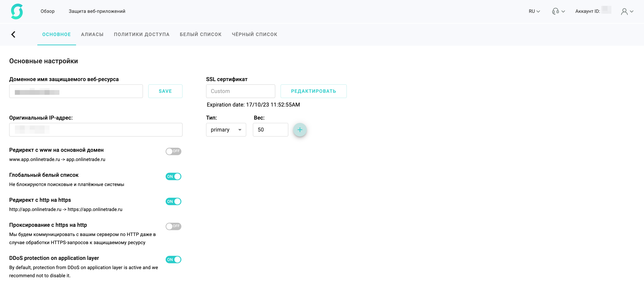
Task: Enable proxying from https to http
Action: pyautogui.click(x=173, y=226)
